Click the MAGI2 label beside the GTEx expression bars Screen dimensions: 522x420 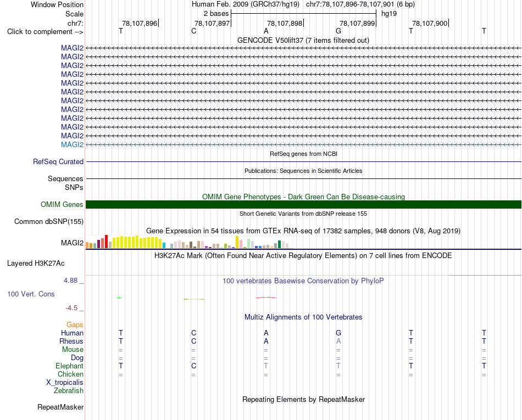[x=72, y=243]
